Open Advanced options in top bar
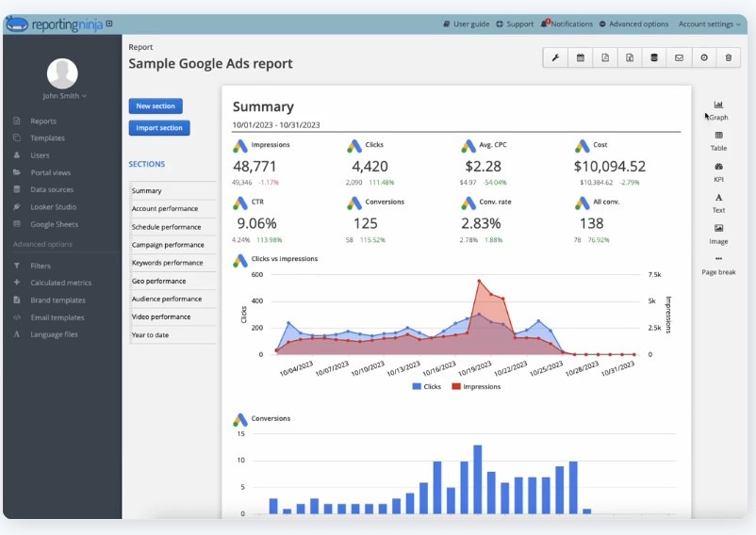Image resolution: width=756 pixels, height=535 pixels. (x=634, y=24)
